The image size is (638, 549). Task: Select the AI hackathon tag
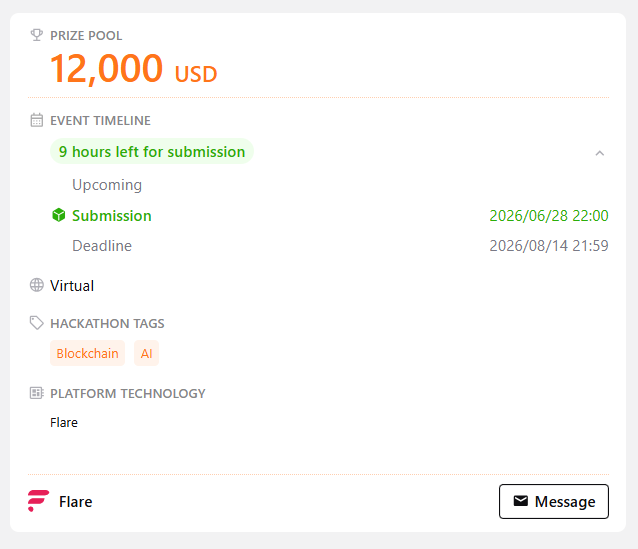[146, 353]
